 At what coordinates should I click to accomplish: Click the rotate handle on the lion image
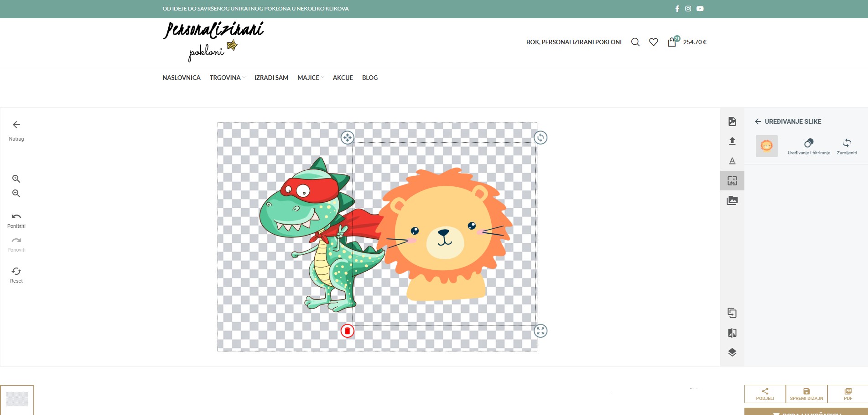541,137
